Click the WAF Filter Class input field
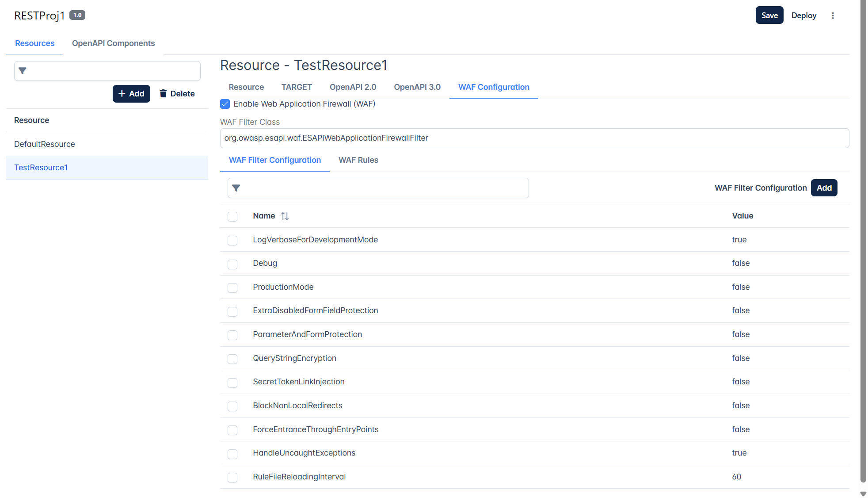Screen dimensions: 868x498 pos(534,138)
